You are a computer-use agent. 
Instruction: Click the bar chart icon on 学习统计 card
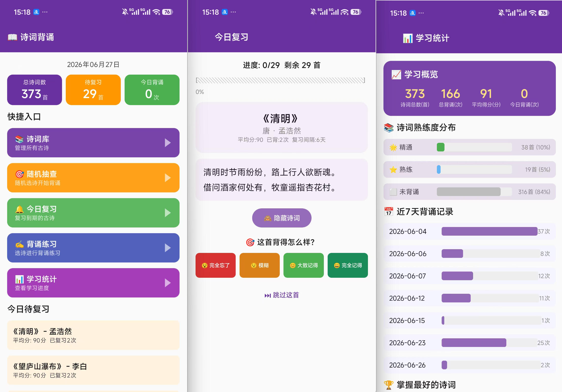[x=19, y=279]
